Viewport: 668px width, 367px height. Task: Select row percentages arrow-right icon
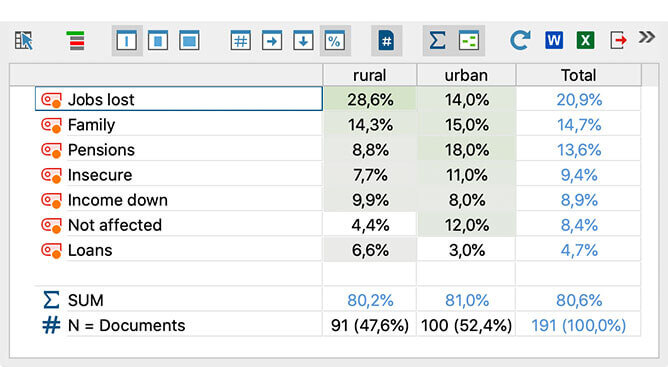272,41
